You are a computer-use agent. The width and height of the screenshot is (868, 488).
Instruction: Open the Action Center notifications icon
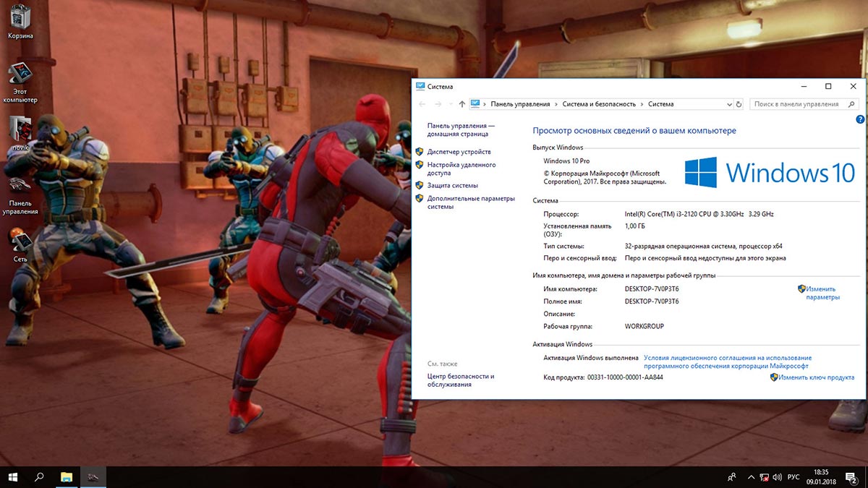[x=851, y=477]
